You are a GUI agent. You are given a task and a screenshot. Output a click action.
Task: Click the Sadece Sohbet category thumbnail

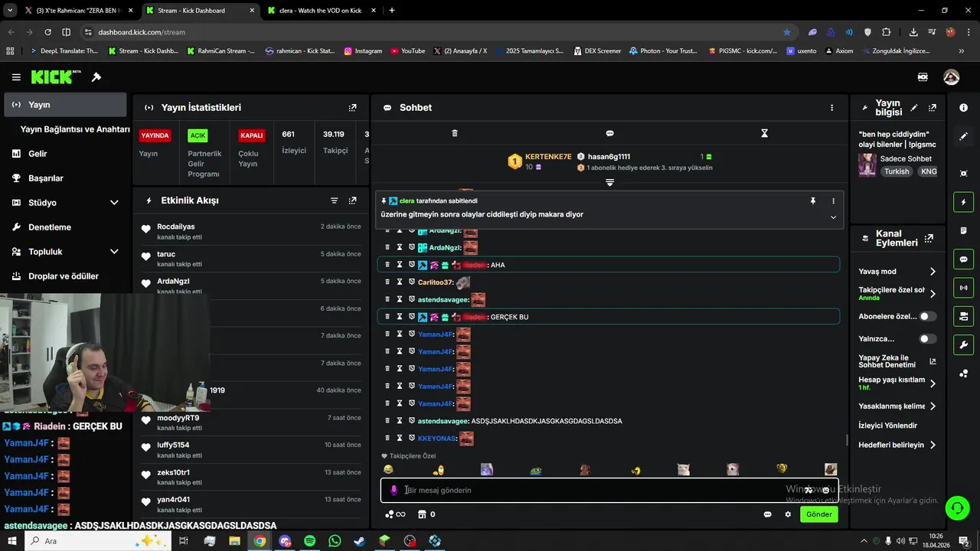(867, 165)
